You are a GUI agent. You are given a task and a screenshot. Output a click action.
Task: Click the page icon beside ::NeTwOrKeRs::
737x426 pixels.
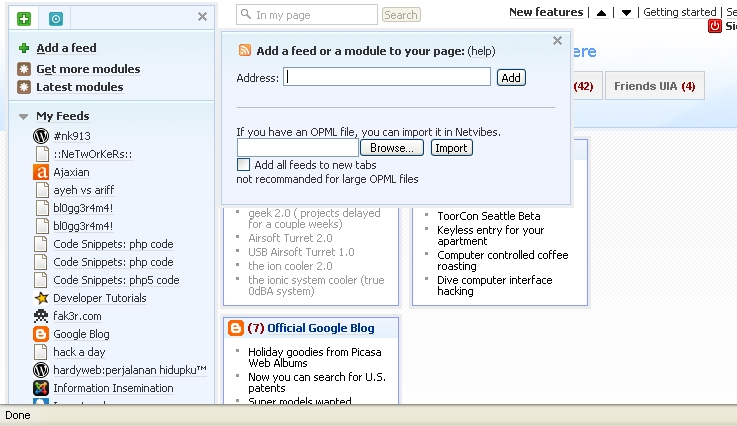[x=42, y=154]
